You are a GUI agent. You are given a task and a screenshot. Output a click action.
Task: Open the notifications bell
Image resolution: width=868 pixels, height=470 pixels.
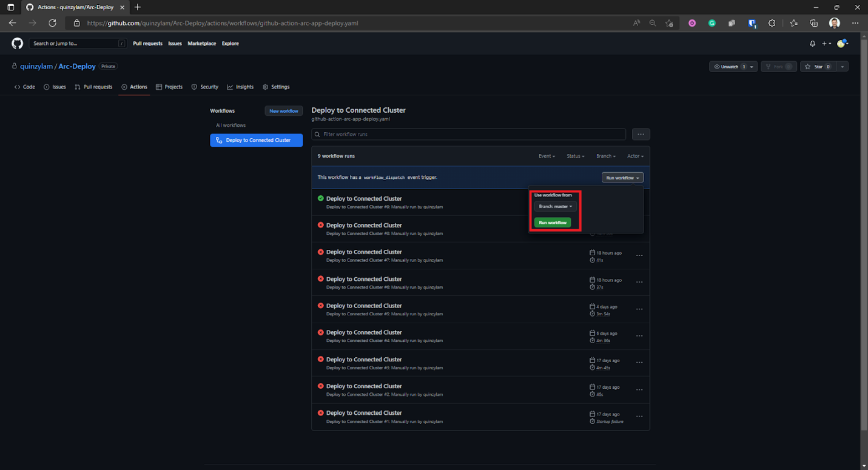coord(812,44)
